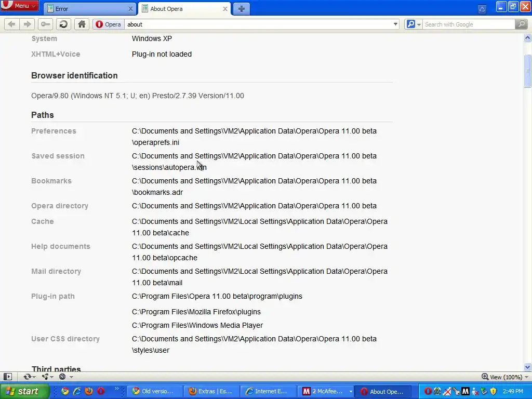Click the Bookmarks label

51,181
